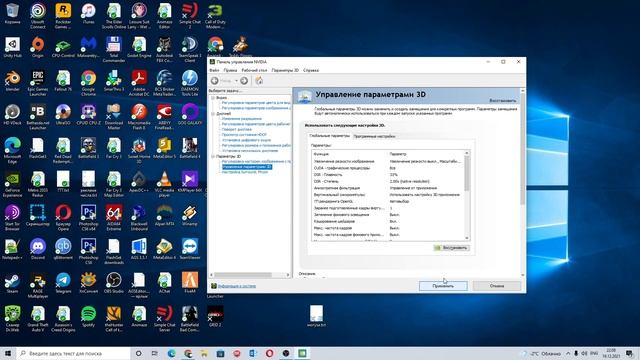Viewport: 640px width, 360px height.
Task: Click settings list scroll-down arrow
Action: 467,238
